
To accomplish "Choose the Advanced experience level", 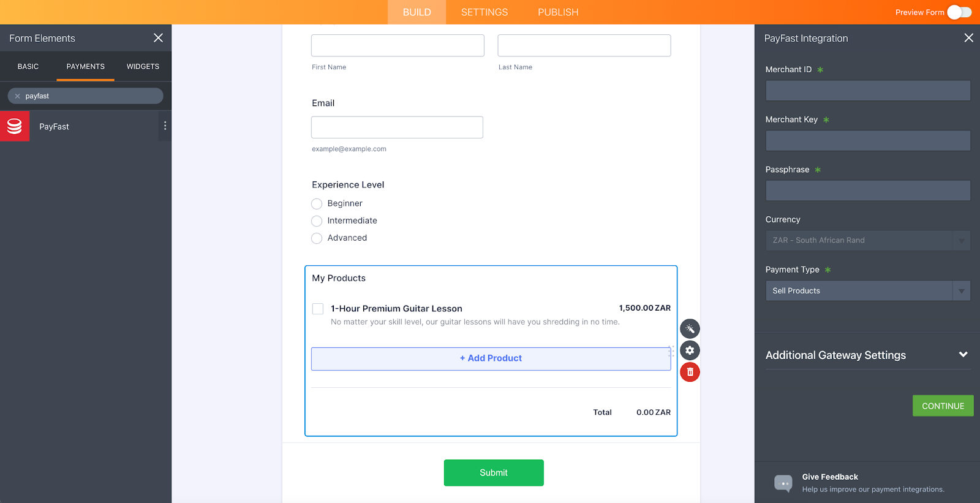I will 317,238.
